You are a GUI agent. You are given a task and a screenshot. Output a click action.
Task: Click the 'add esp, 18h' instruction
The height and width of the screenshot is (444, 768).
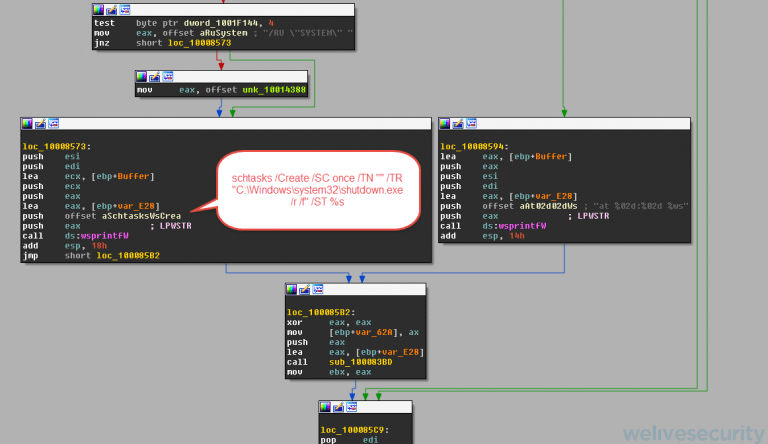pos(65,246)
